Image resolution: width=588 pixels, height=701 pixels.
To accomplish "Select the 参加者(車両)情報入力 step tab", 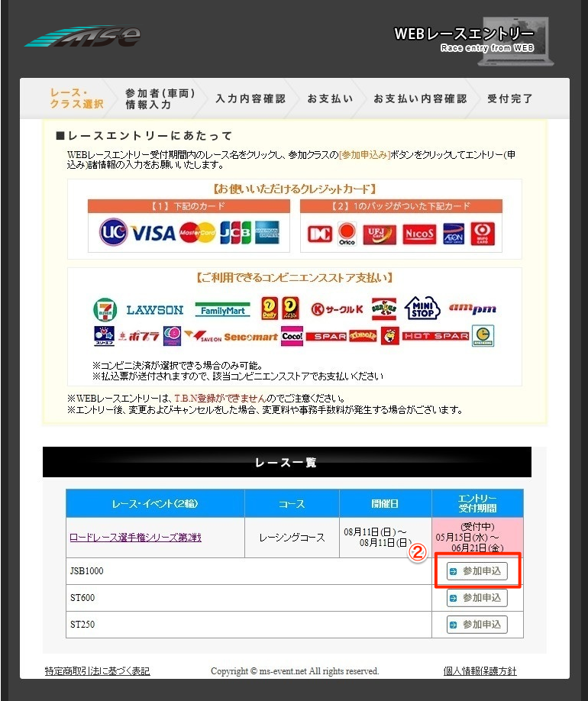I will 160,99.
